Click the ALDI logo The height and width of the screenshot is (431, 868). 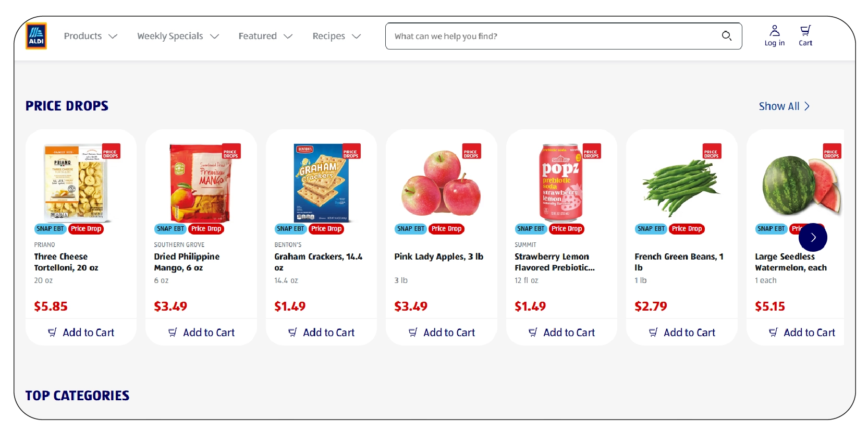tap(36, 35)
